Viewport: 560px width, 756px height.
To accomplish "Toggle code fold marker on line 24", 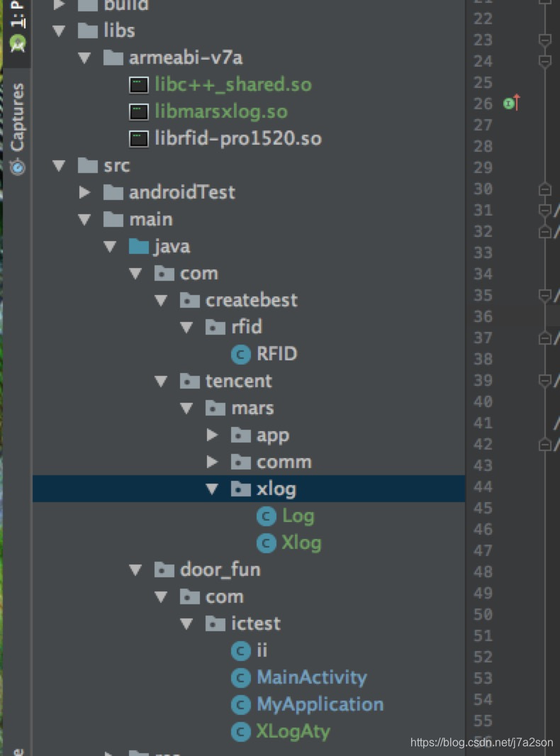I will tap(544, 62).
